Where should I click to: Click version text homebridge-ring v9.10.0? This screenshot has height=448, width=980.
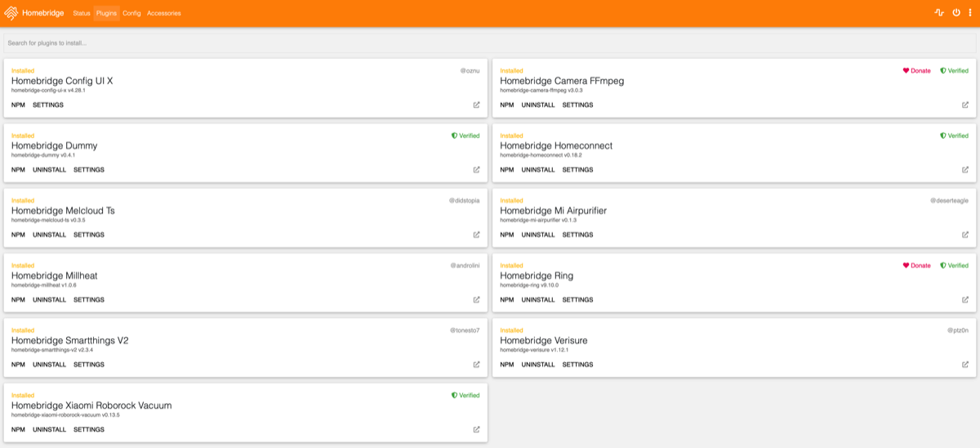(x=529, y=285)
